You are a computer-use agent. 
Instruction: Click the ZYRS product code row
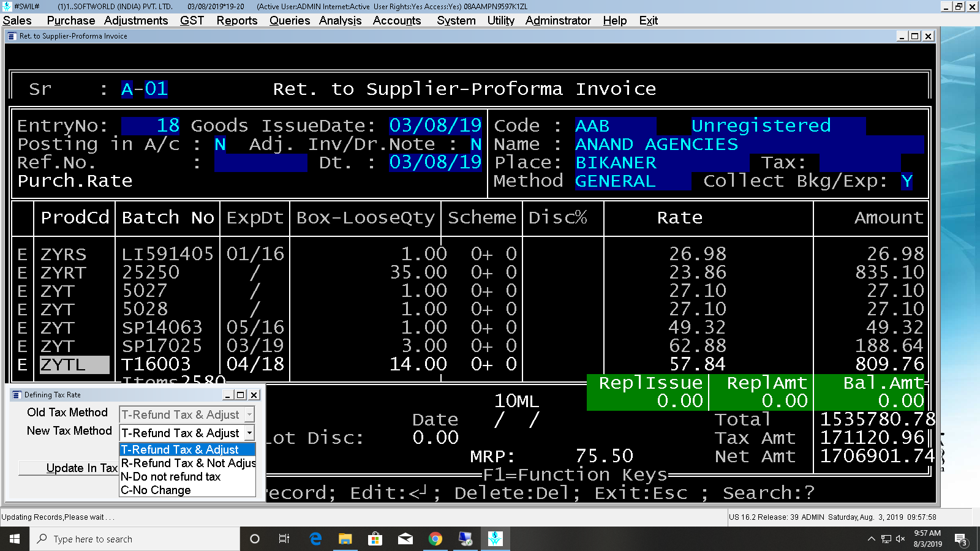[x=64, y=255]
